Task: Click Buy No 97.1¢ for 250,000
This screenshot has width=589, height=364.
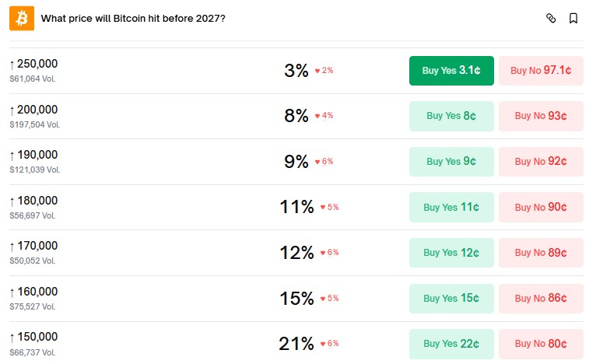Action: [x=541, y=71]
